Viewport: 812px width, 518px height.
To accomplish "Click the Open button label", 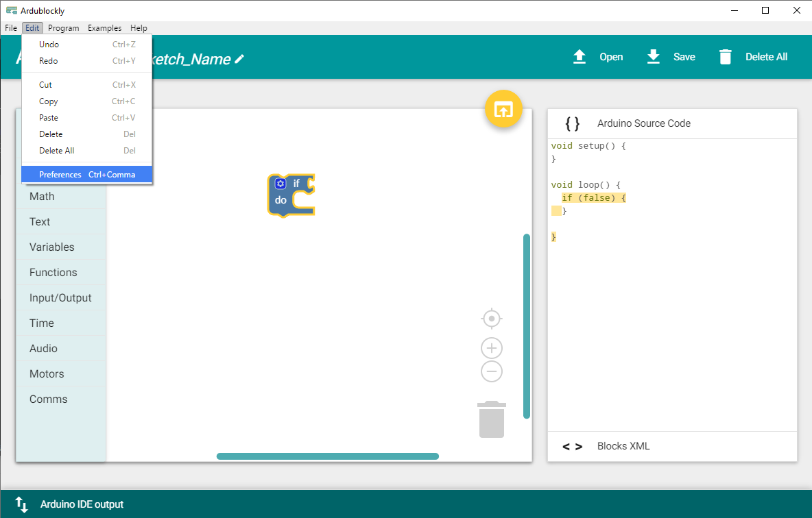I will [x=611, y=57].
